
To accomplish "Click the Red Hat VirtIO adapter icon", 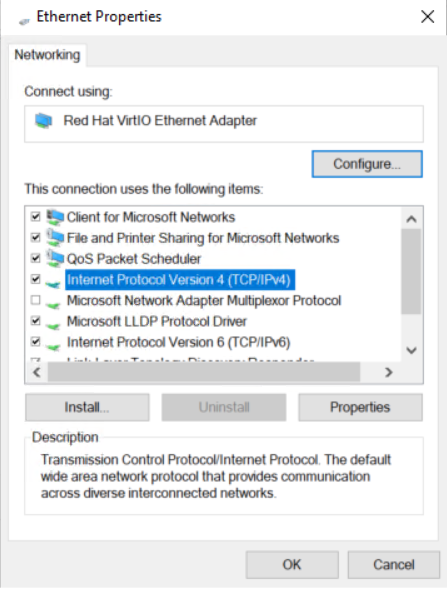I will pyautogui.click(x=44, y=121).
